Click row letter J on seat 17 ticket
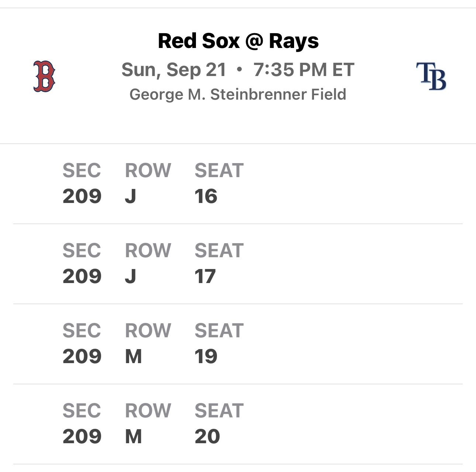 [x=131, y=276]
